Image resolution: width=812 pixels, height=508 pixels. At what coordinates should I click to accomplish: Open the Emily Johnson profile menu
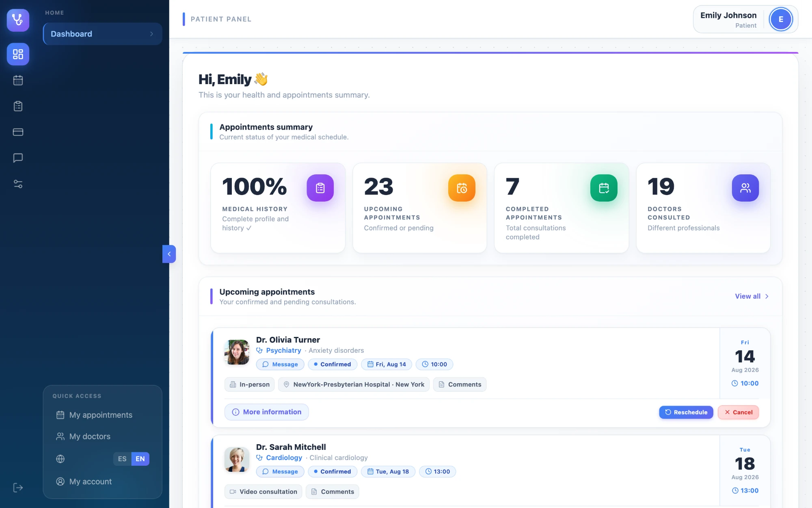[745, 20]
